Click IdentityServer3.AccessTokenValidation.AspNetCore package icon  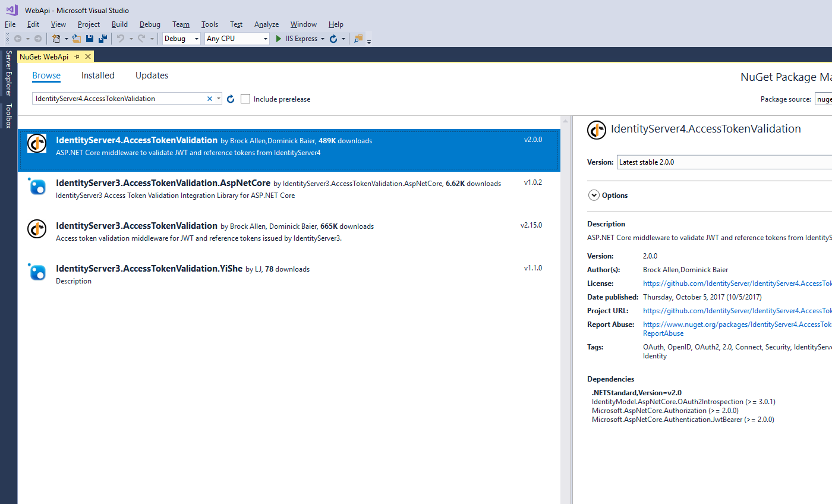point(37,186)
